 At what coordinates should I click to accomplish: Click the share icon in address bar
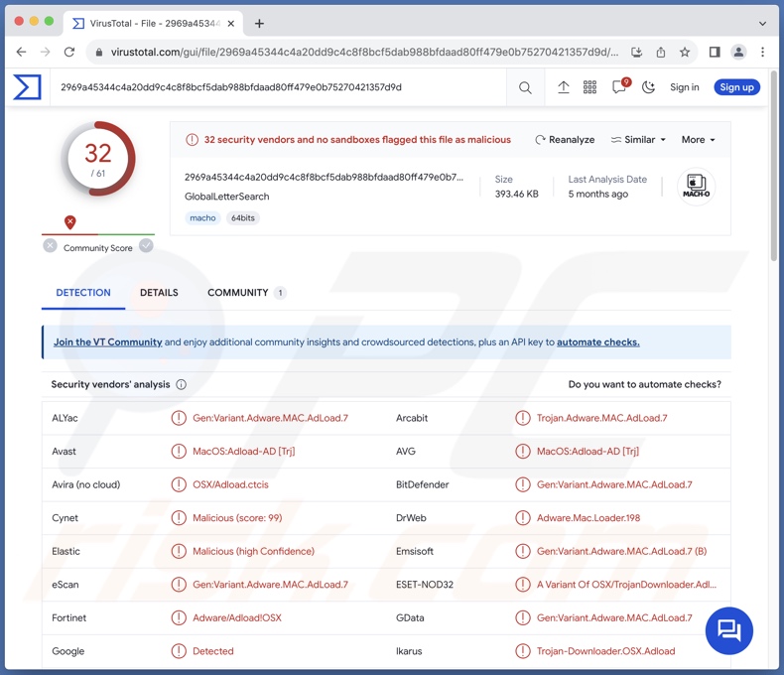click(x=661, y=52)
